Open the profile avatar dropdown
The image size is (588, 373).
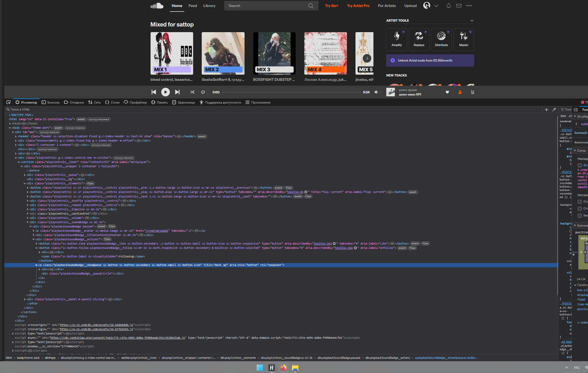tap(430, 6)
